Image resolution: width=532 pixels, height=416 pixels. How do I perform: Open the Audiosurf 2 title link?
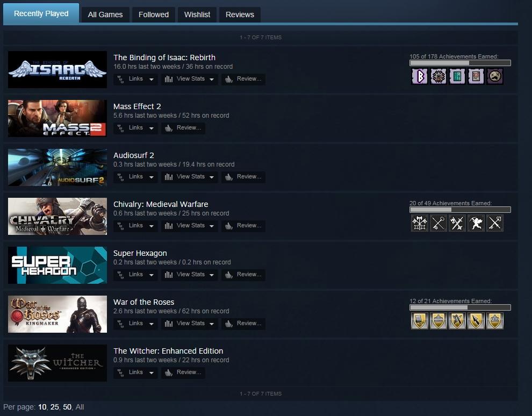[134, 155]
